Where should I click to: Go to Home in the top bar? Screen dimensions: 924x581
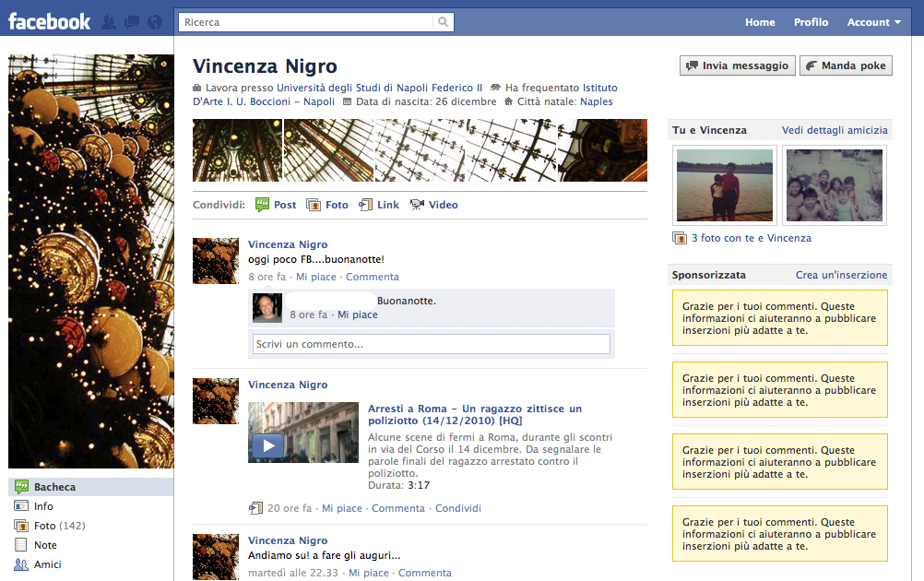point(760,22)
